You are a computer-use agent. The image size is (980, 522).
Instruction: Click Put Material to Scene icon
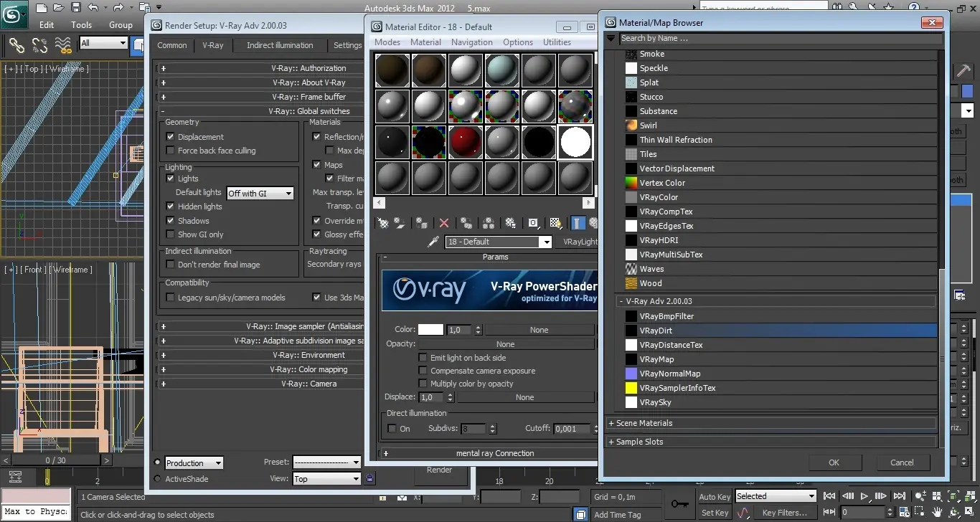(x=400, y=223)
